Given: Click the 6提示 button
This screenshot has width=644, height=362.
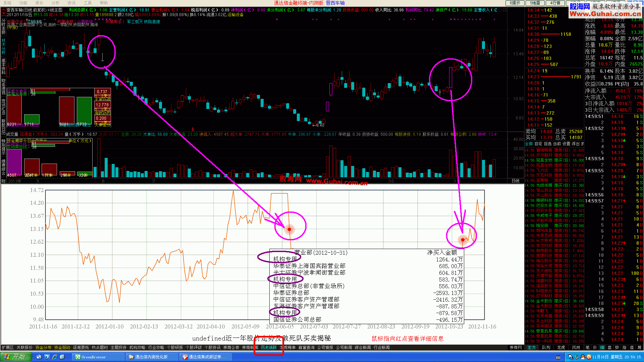Looking at the screenshot, I should [x=515, y=3].
